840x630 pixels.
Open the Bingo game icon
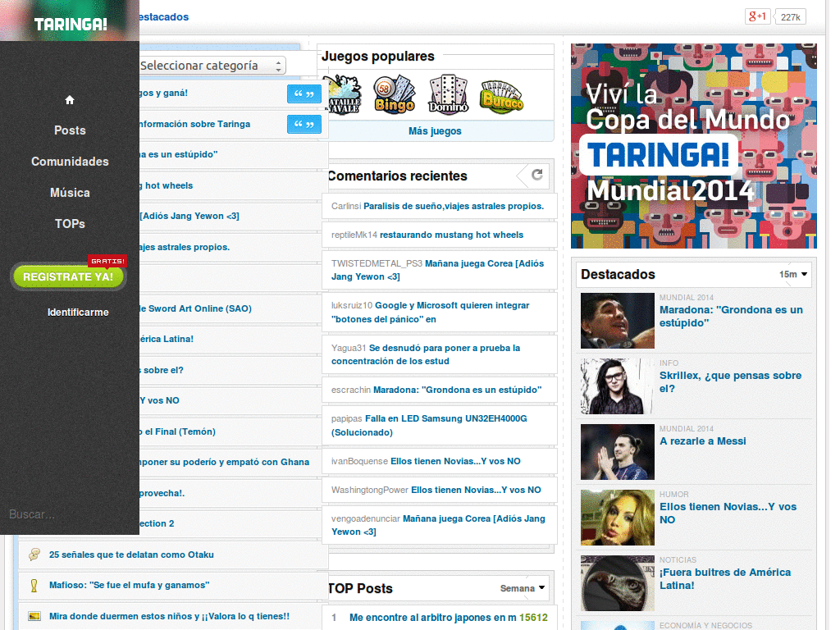(395, 95)
